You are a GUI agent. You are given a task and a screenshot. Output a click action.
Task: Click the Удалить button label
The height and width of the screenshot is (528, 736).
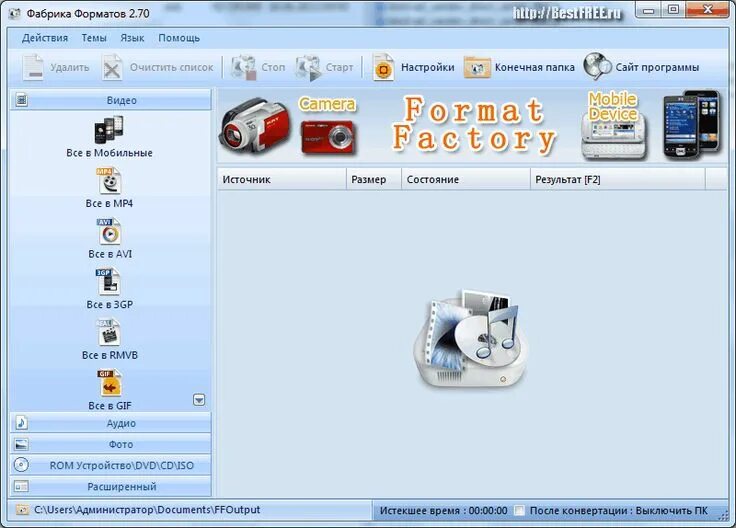point(69,68)
